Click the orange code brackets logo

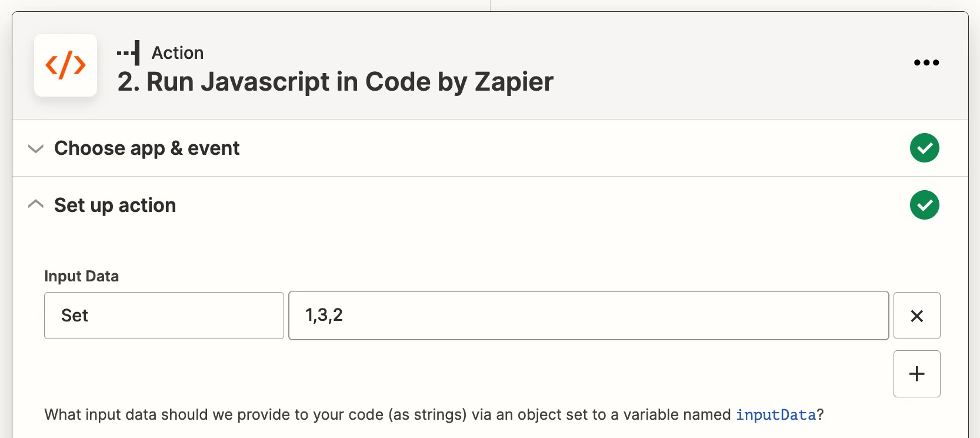coord(65,65)
